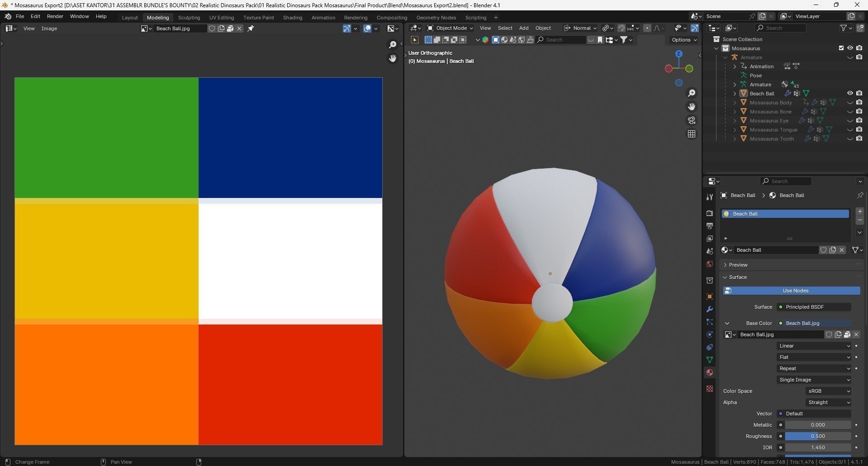Open the Flat projection dropdown
Viewport: 868px width, 466px height.
tap(814, 357)
